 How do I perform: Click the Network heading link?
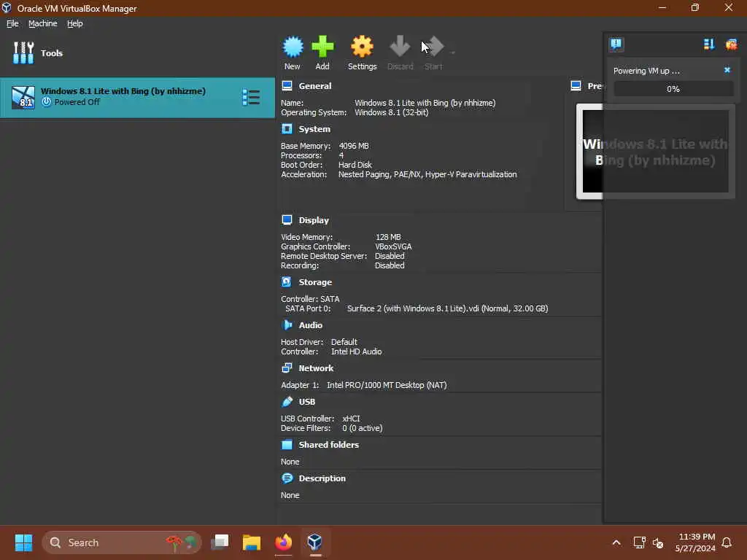(316, 368)
